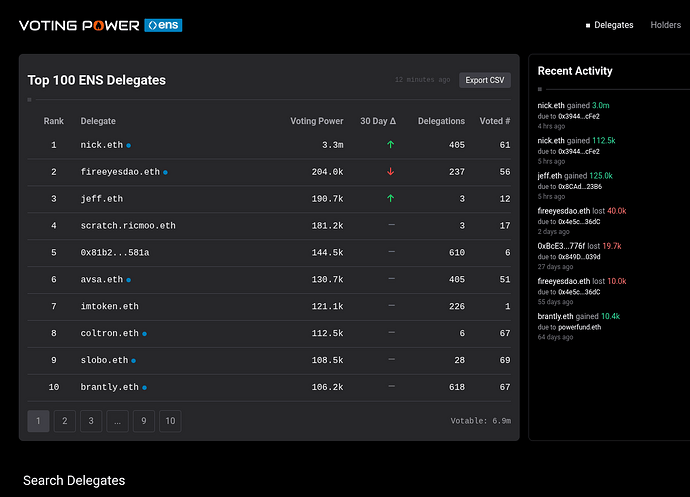The width and height of the screenshot is (690, 497).
Task: Click the 610 delegations value
Action: tap(457, 252)
